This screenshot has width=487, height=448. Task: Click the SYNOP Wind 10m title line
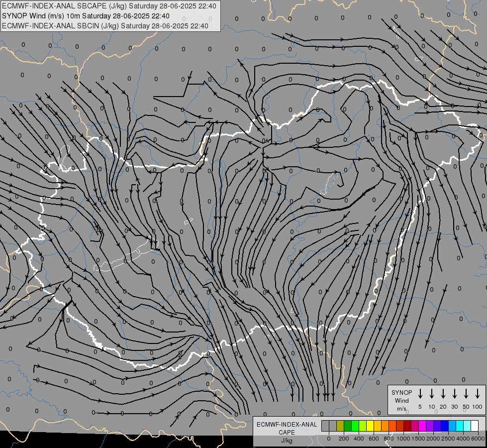click(x=86, y=16)
